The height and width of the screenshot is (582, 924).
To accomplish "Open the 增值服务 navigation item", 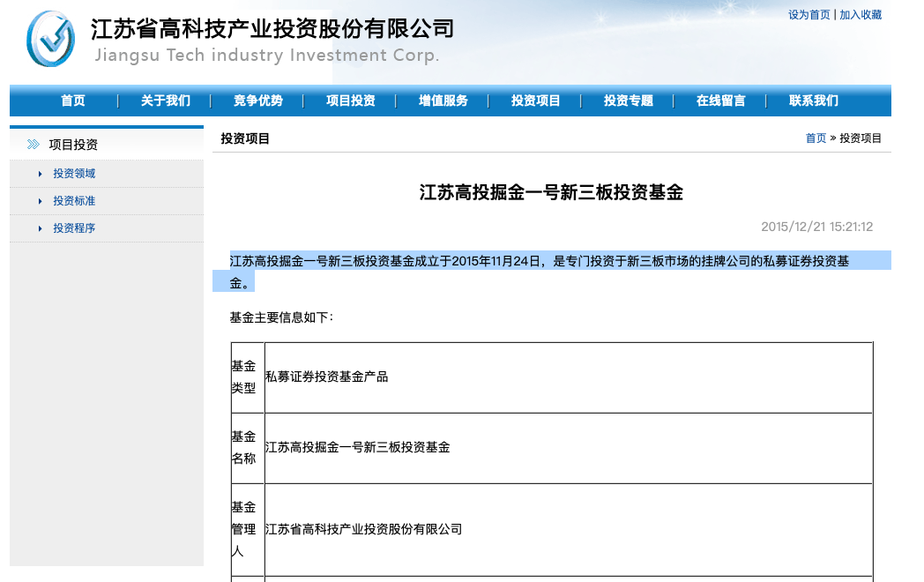I will coord(443,101).
